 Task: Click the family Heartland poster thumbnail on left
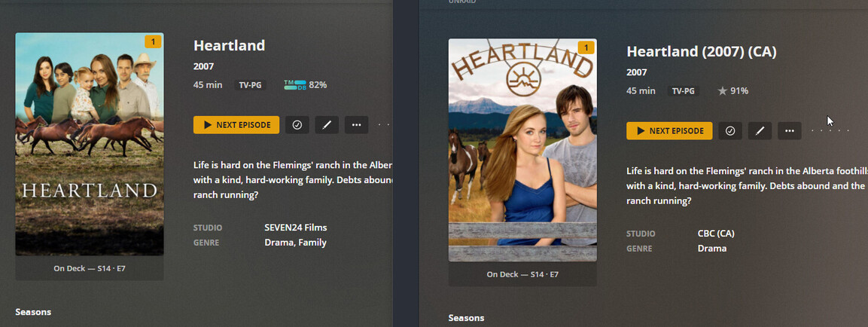pyautogui.click(x=90, y=144)
